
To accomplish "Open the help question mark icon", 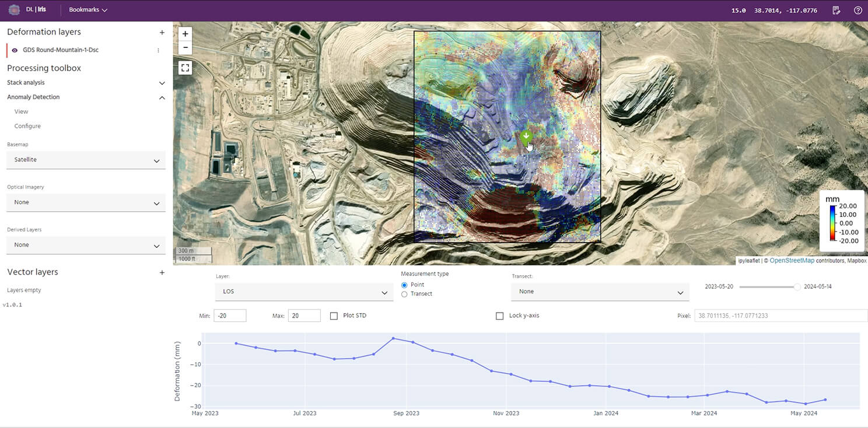I will pos(857,10).
